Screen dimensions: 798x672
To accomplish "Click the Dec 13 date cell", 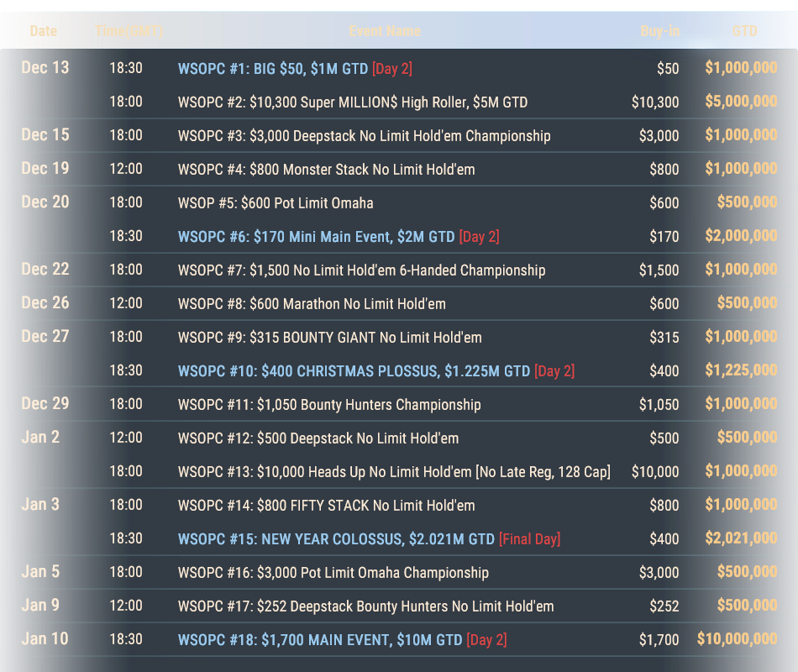I will (x=45, y=67).
